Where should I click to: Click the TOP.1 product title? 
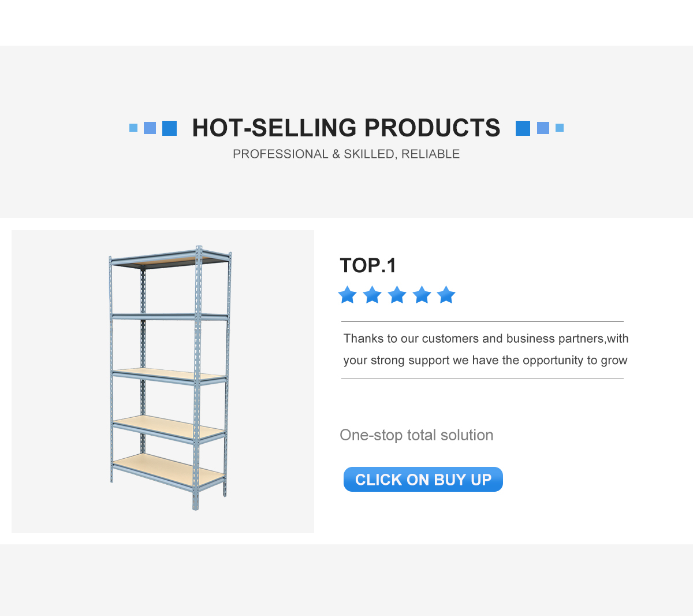click(x=368, y=265)
